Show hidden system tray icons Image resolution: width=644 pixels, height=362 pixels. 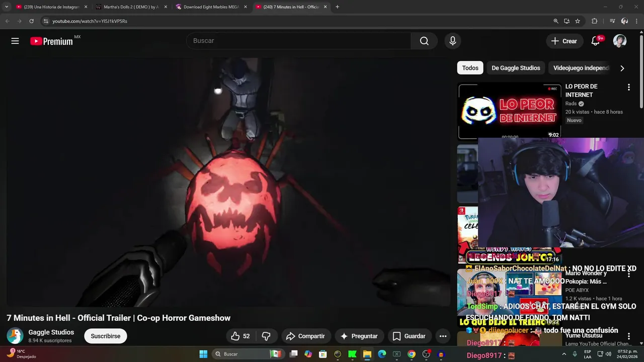[565, 354]
